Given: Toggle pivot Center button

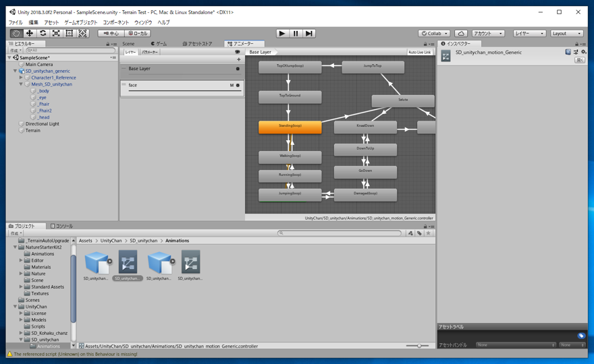Looking at the screenshot, I should [111, 33].
